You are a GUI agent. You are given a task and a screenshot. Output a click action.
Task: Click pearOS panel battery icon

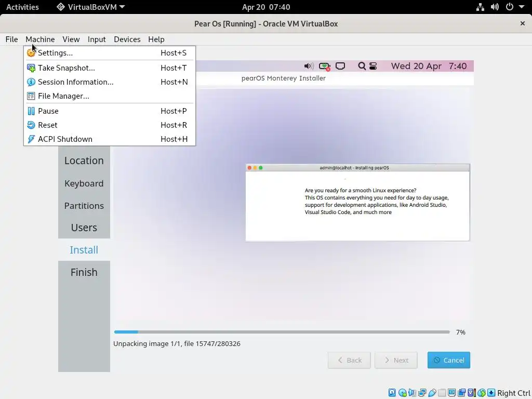pos(325,66)
